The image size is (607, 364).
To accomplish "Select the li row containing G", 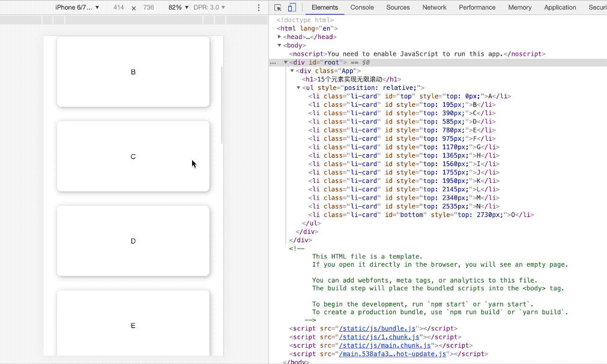I will [403, 148].
